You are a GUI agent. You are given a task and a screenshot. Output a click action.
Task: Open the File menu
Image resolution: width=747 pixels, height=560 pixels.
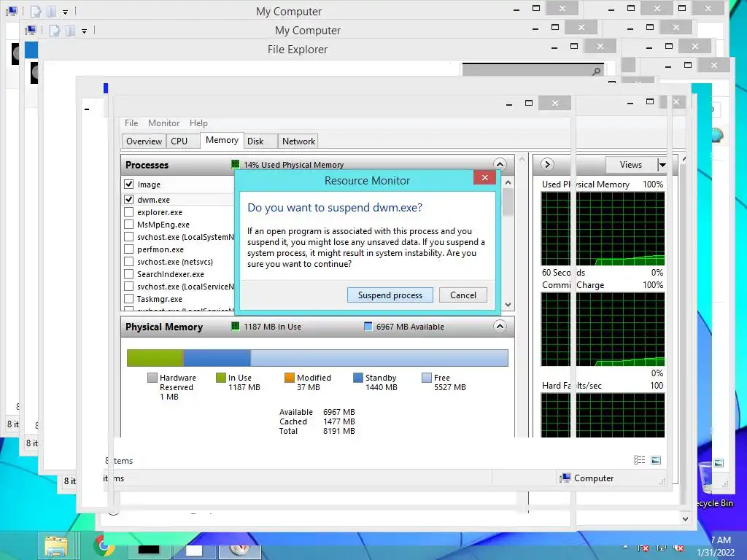[x=131, y=122]
